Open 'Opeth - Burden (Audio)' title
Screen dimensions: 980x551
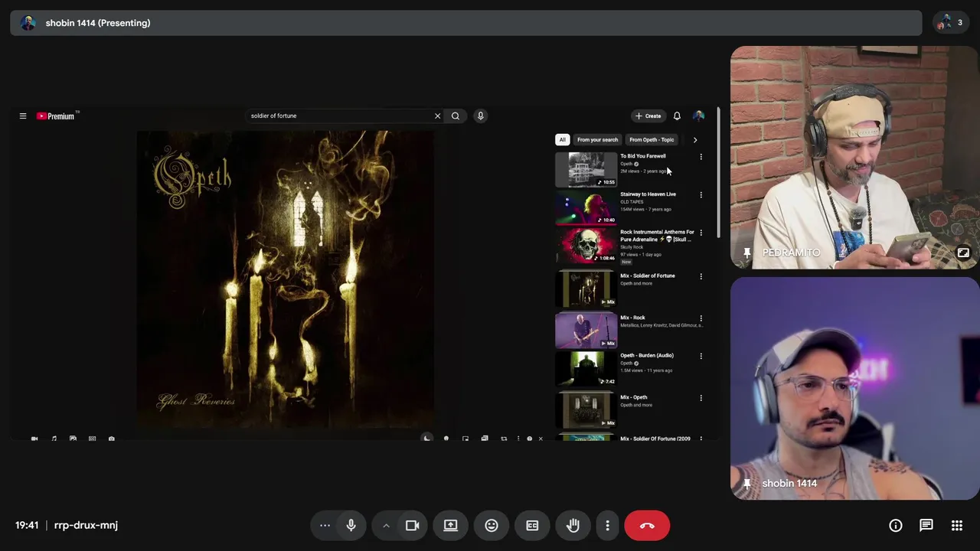pyautogui.click(x=647, y=356)
